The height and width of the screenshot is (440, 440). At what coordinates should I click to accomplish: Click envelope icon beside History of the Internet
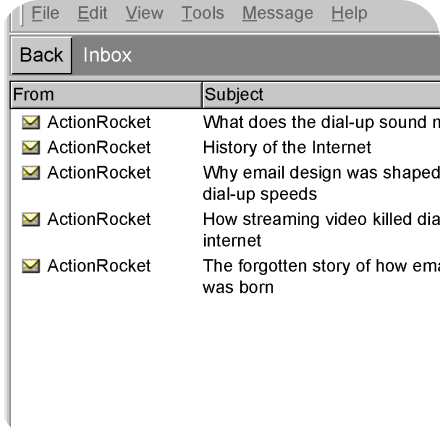[x=31, y=148]
